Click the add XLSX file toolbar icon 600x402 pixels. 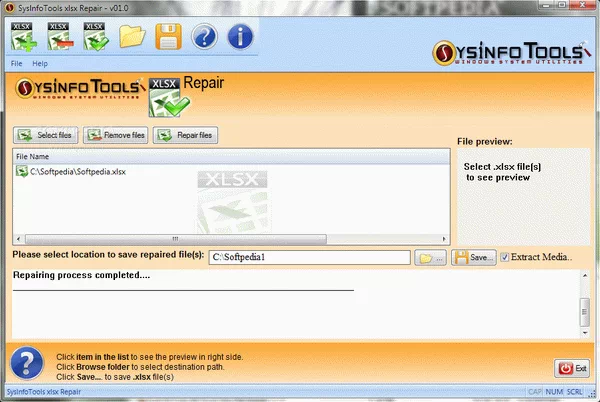[24, 37]
